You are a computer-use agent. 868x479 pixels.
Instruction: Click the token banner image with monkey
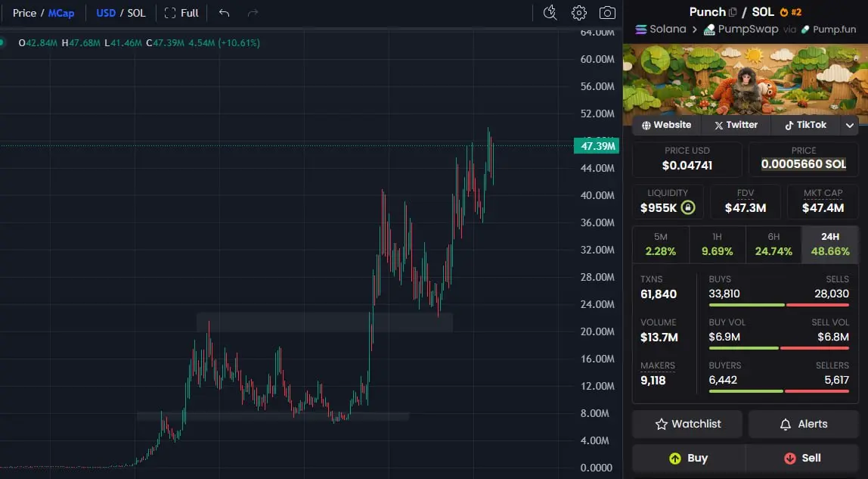coord(745,80)
